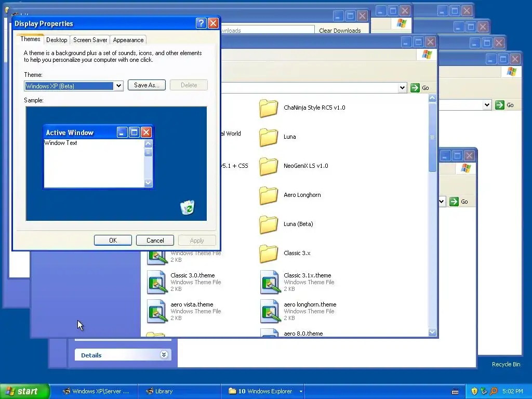
Task: Expand the 10 Windows Explorer taskbar group arrow
Action: [x=301, y=392]
